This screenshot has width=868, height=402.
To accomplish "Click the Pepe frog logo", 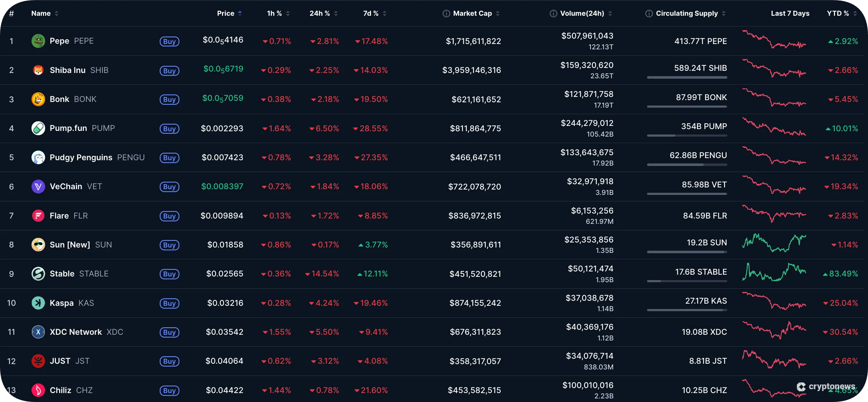I will coord(38,40).
